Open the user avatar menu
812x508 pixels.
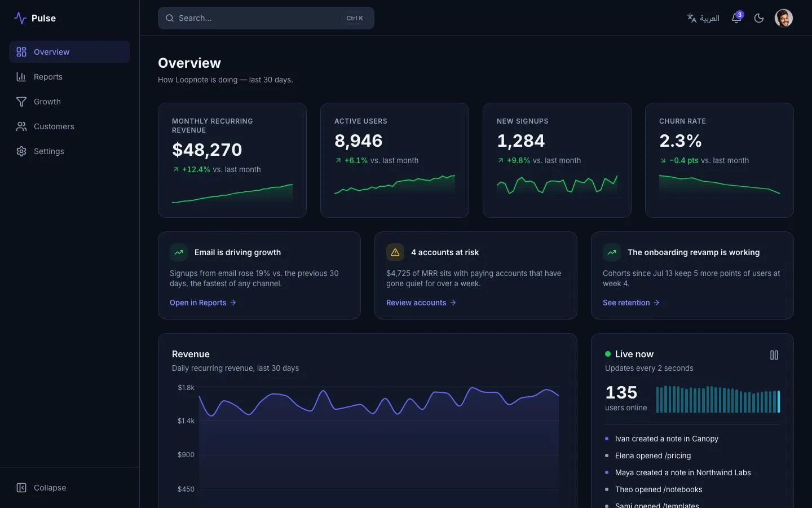point(784,18)
